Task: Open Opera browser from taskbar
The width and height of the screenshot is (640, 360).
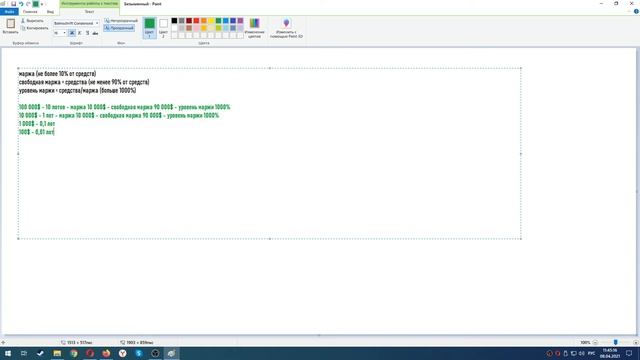Action: point(90,353)
